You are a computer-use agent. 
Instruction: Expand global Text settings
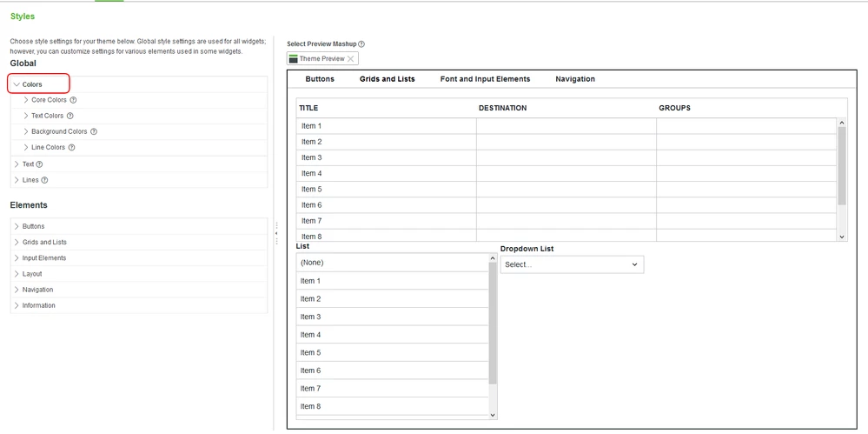coord(17,164)
